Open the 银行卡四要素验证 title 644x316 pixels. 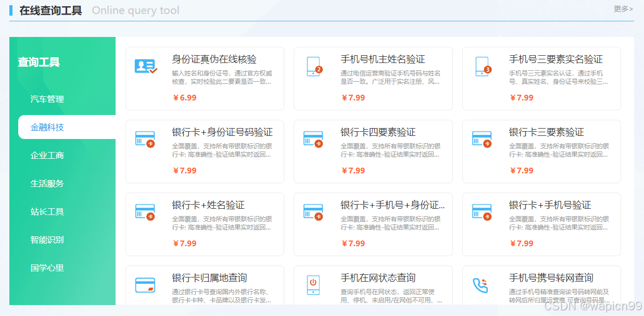click(378, 132)
